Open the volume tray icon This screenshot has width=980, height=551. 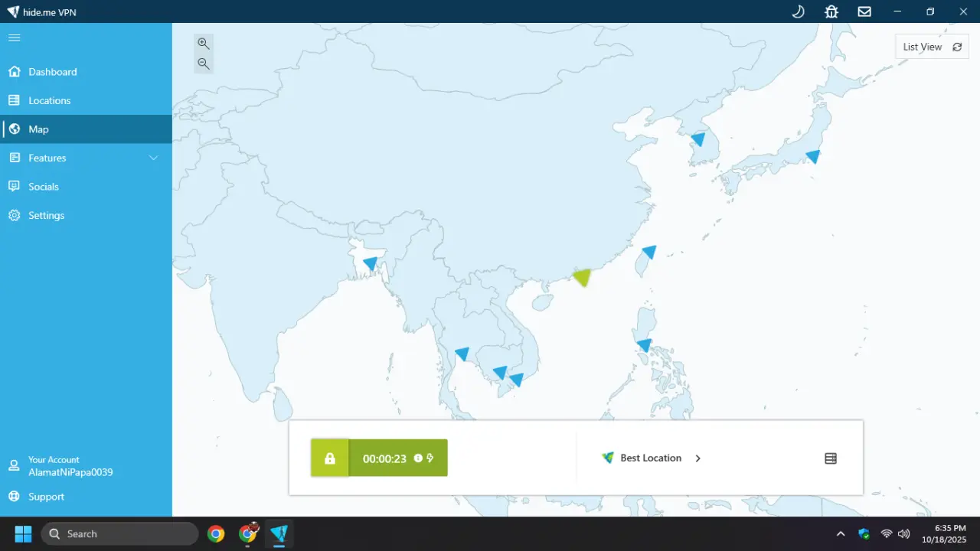(903, 533)
